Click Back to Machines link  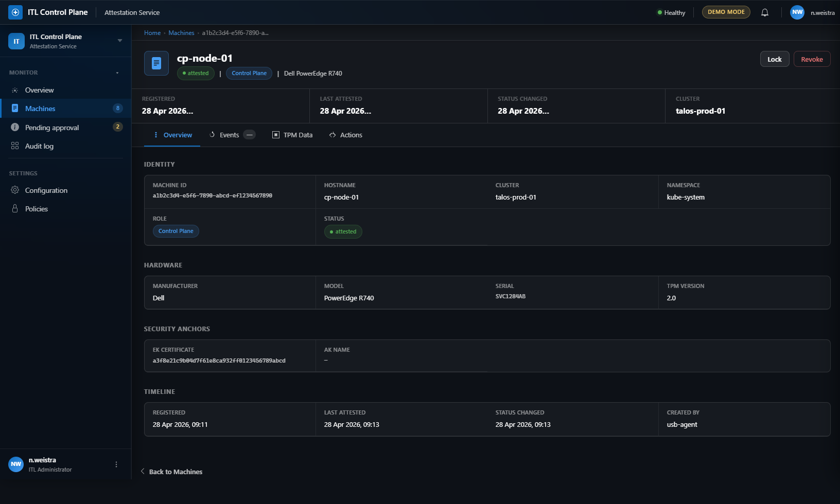pos(176,472)
